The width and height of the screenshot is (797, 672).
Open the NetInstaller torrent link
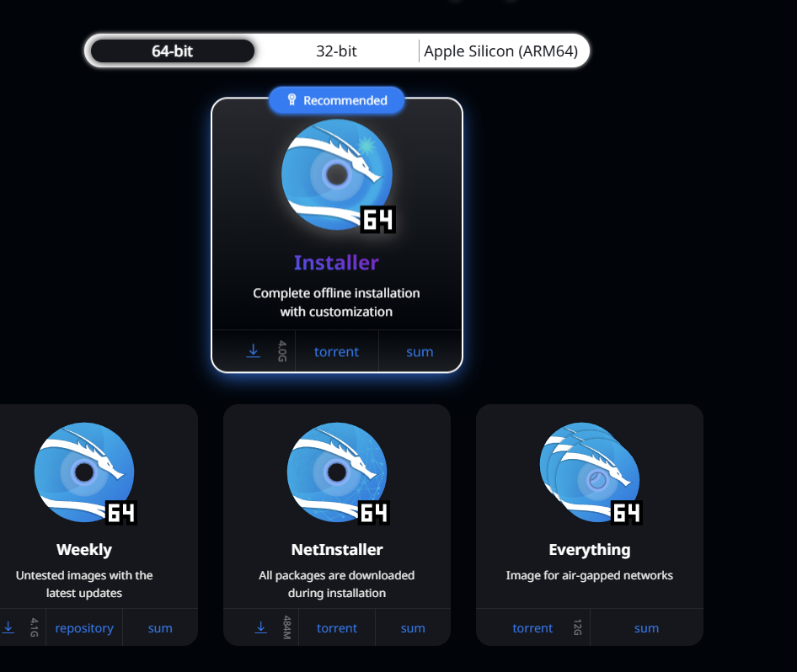337,628
